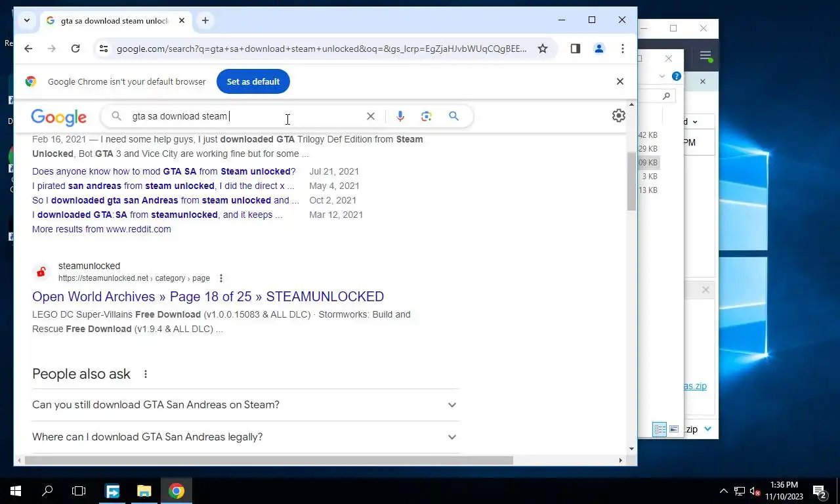Expand the dropdown beside .zip download

tap(707, 429)
